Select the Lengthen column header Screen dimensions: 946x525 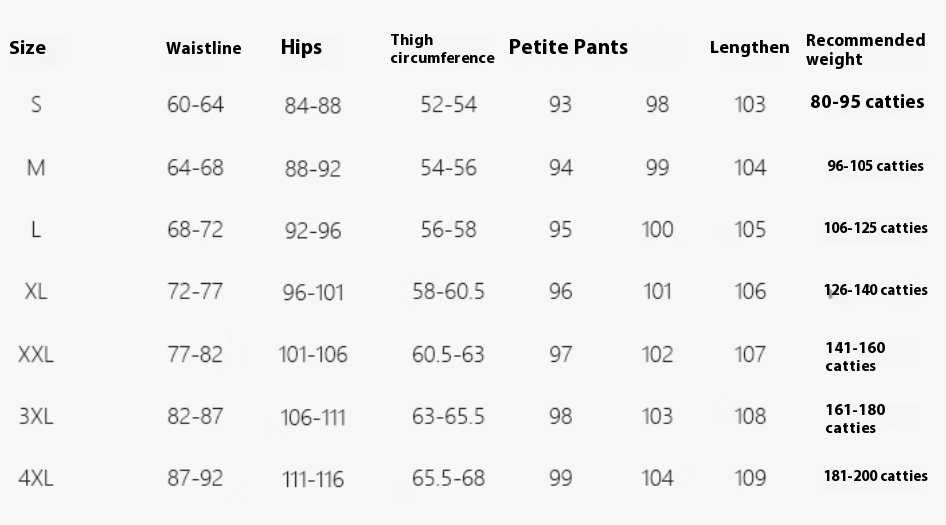point(749,48)
